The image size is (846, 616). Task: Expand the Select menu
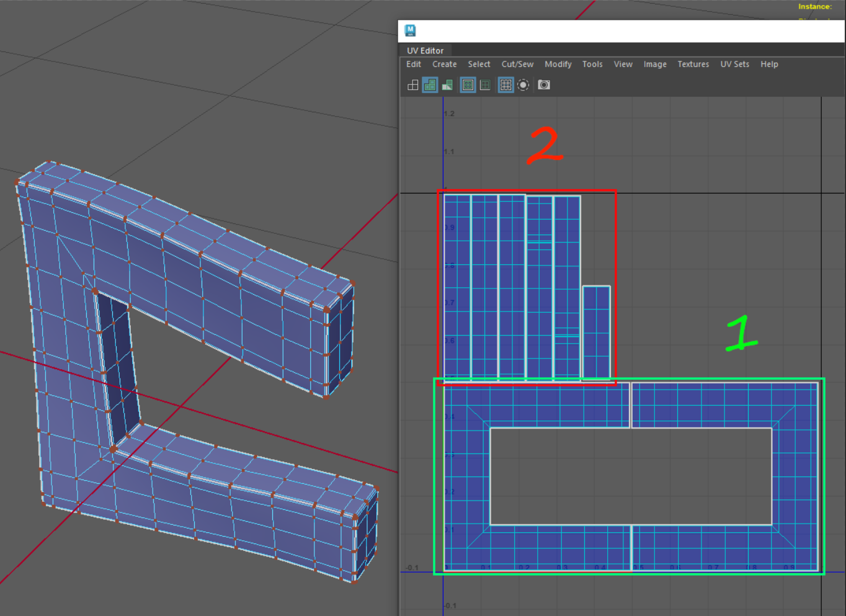click(479, 65)
